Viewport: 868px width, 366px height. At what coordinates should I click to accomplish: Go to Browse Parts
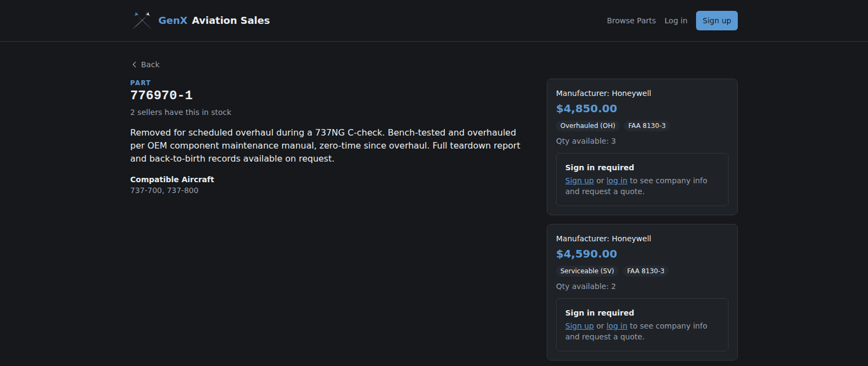coord(631,21)
